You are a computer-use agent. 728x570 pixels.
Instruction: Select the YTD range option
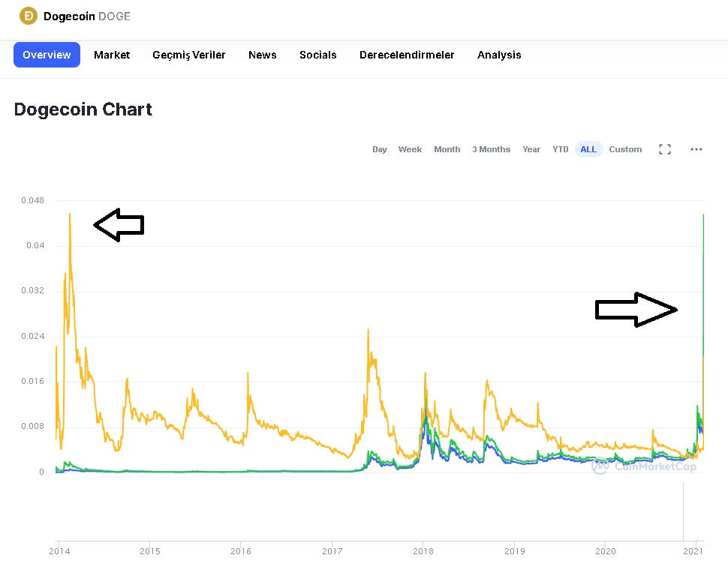click(x=561, y=149)
